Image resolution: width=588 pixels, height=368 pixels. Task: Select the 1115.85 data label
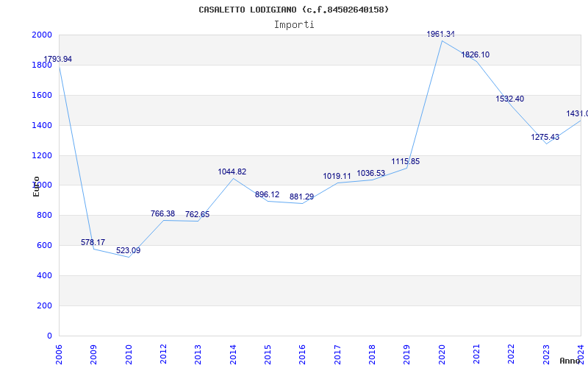pos(406,162)
